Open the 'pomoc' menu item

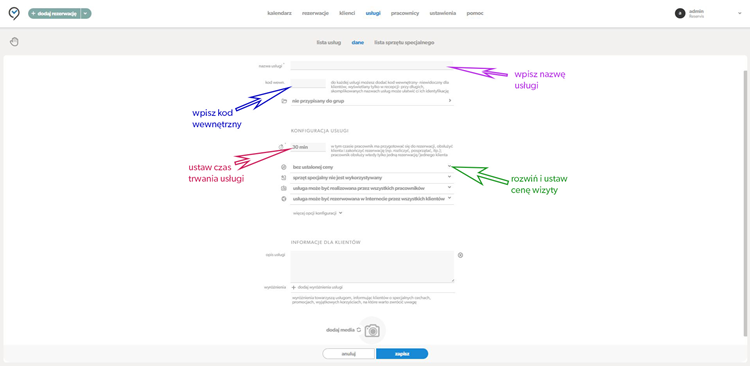pos(475,13)
